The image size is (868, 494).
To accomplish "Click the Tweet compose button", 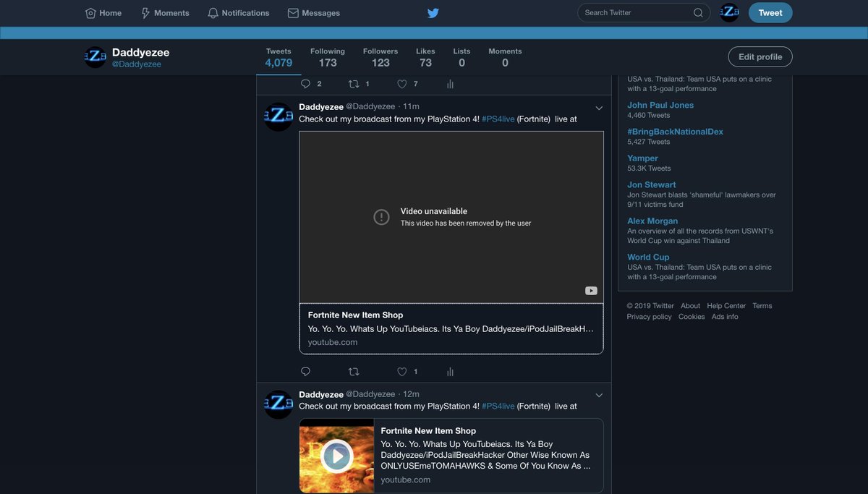I will coord(770,12).
